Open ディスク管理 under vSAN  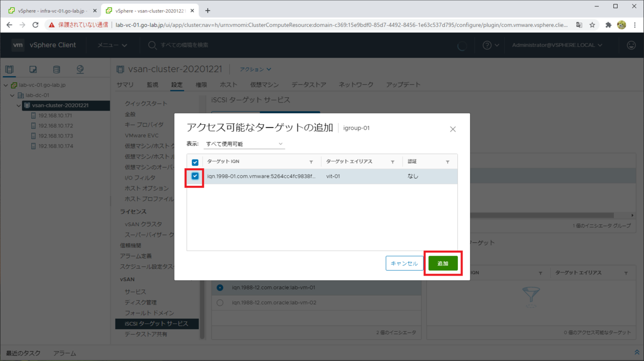141,302
